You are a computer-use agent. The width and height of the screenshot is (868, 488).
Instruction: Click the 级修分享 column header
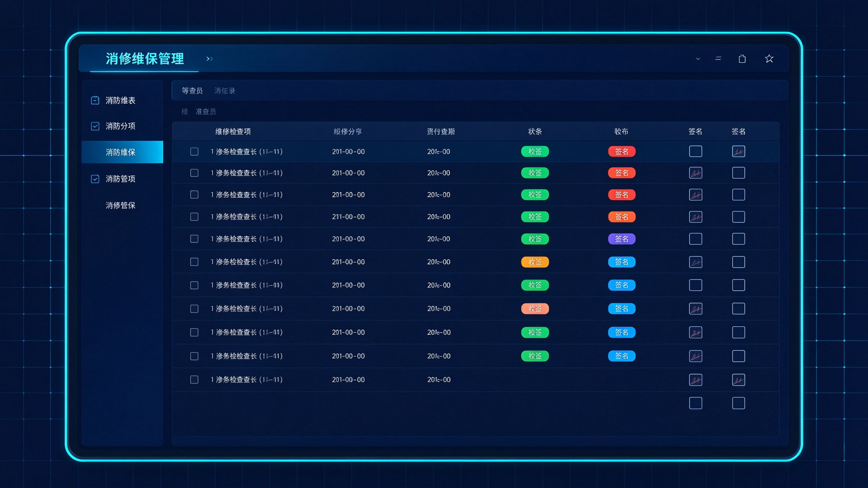point(348,131)
